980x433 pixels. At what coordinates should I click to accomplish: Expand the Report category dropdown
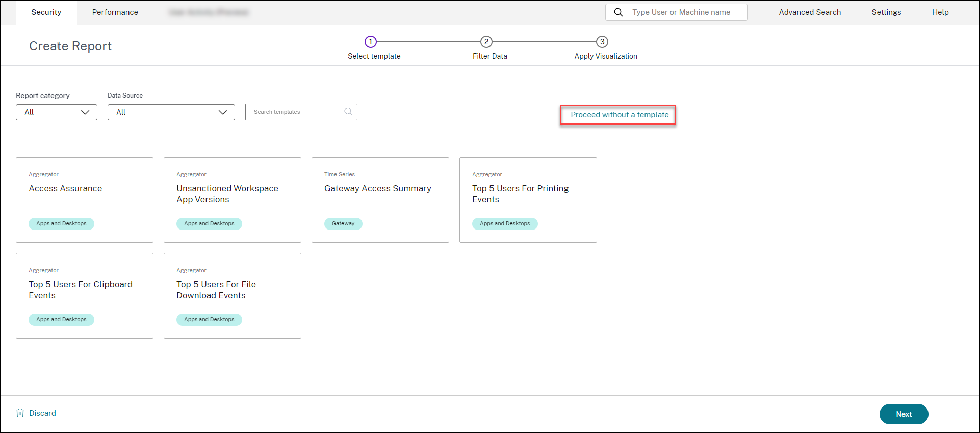click(57, 112)
